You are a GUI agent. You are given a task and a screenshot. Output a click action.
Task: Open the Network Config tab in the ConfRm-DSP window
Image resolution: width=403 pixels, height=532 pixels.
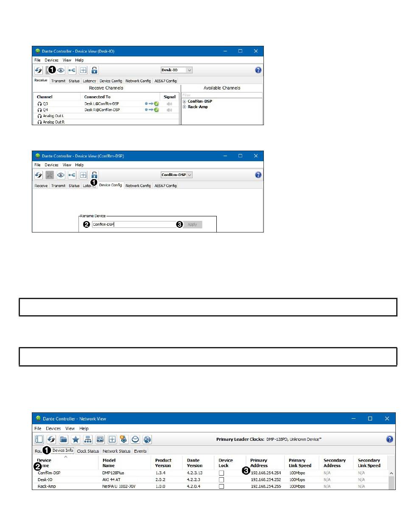tap(138, 186)
